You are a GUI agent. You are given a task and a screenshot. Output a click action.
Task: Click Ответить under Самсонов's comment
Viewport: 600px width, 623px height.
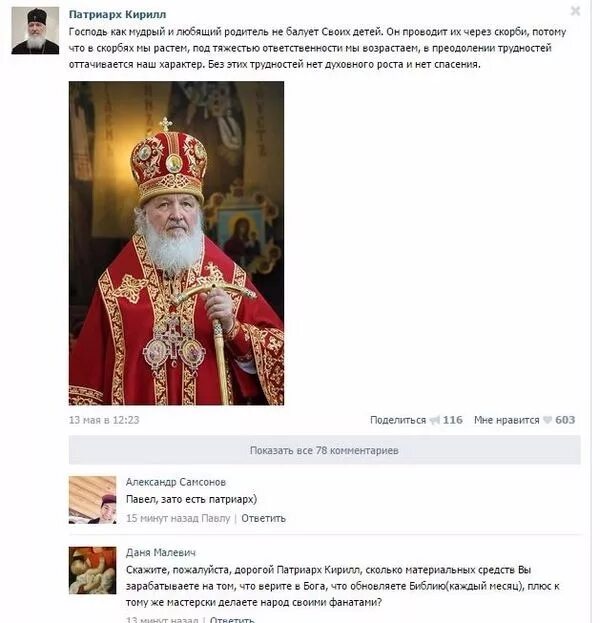pos(263,519)
